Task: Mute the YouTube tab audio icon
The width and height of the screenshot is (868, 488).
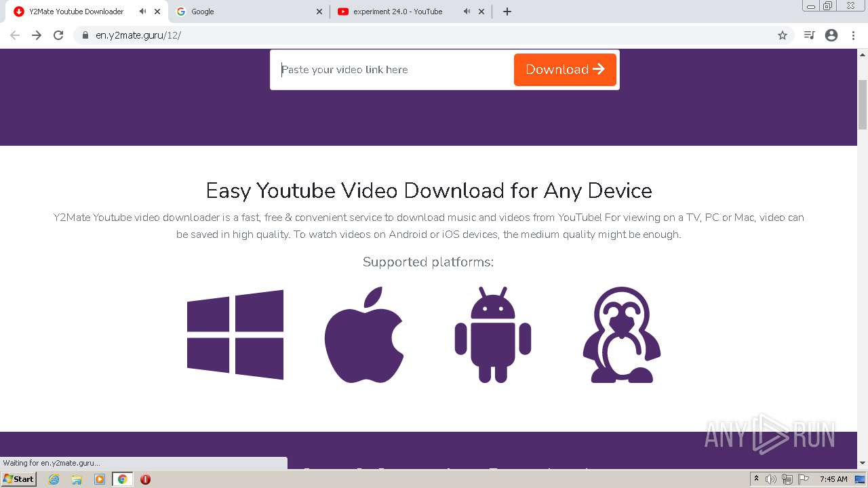Action: [467, 12]
